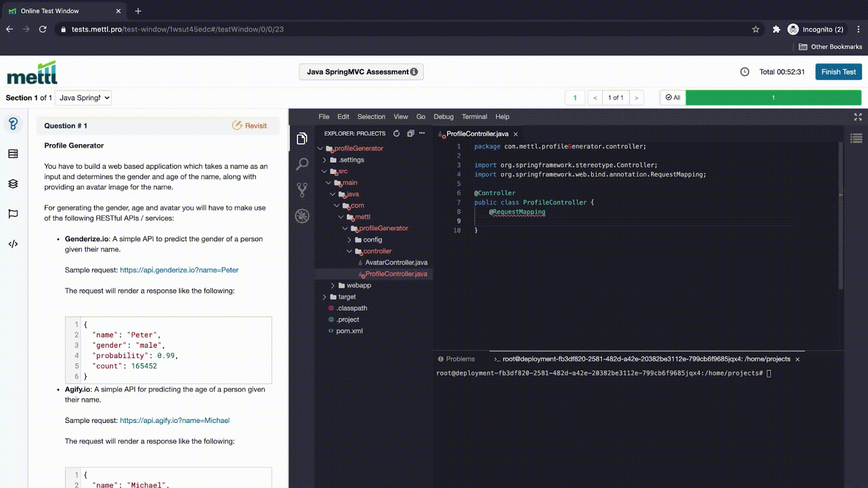The height and width of the screenshot is (488, 868).
Task: Open the Java Spring section dropdown
Action: [83, 98]
